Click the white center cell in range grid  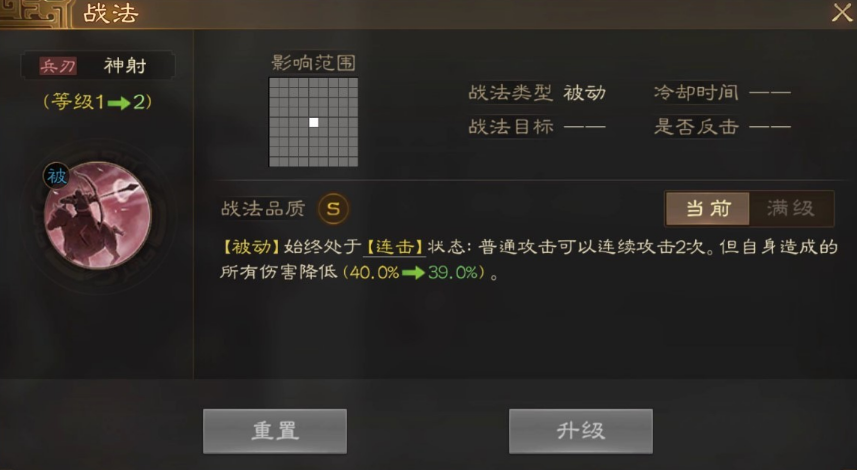(x=314, y=122)
